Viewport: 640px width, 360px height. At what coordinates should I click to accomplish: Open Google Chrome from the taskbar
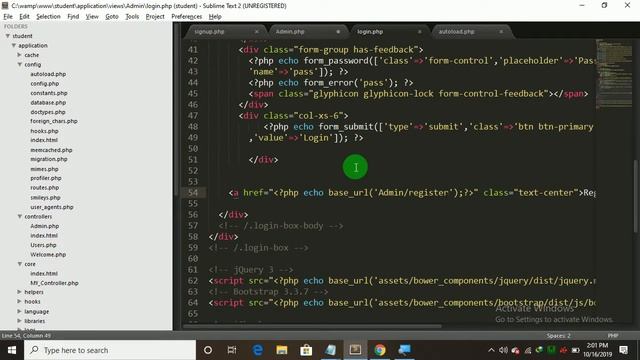click(380, 350)
